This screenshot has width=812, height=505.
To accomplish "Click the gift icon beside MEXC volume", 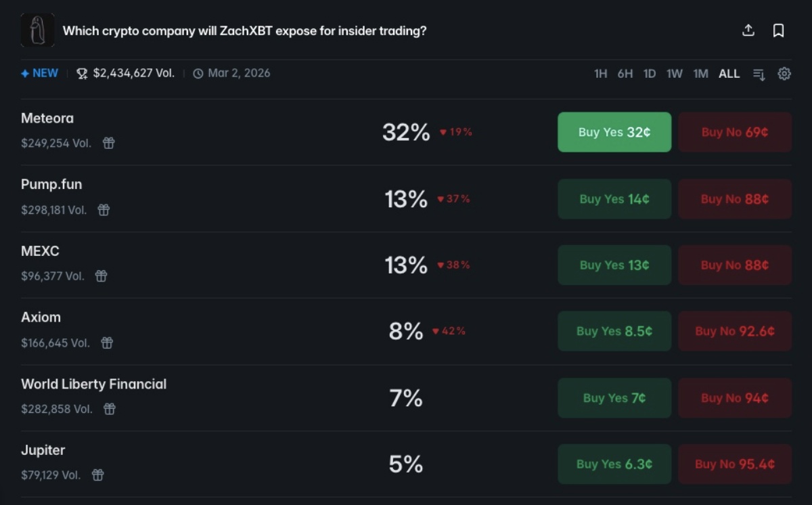I will tap(101, 276).
